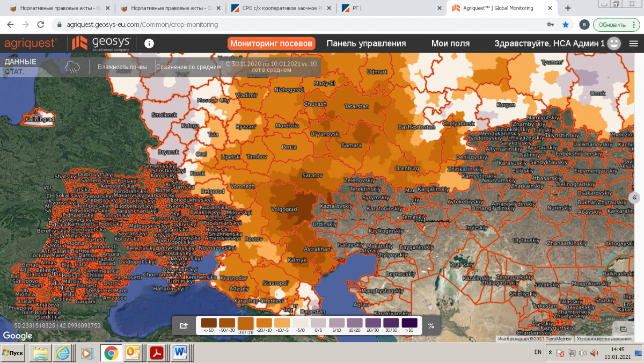Open the Word taskbar icon

(x=179, y=353)
